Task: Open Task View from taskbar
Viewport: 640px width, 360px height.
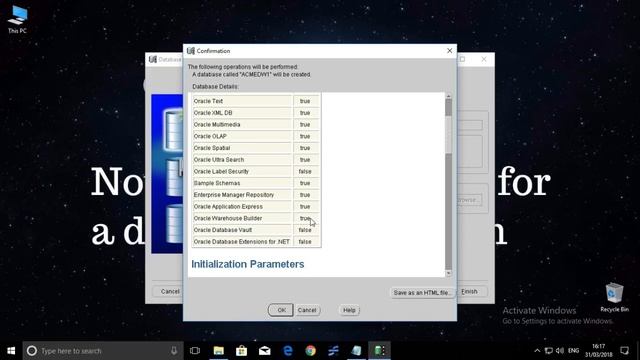Action: [195, 351]
